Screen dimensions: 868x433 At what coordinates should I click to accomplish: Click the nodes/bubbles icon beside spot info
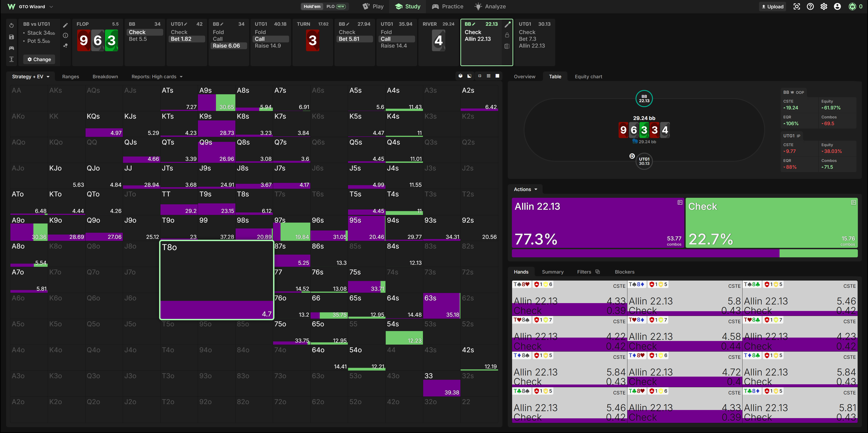click(x=65, y=46)
